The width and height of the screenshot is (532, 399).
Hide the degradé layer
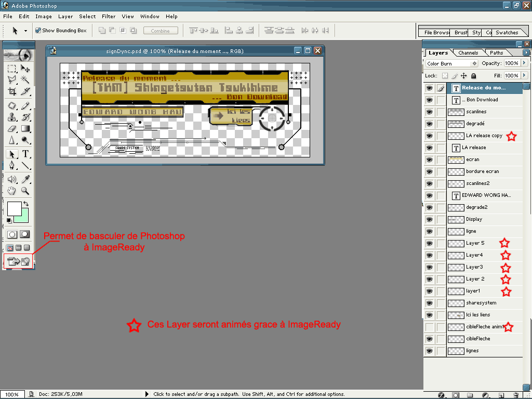click(429, 124)
